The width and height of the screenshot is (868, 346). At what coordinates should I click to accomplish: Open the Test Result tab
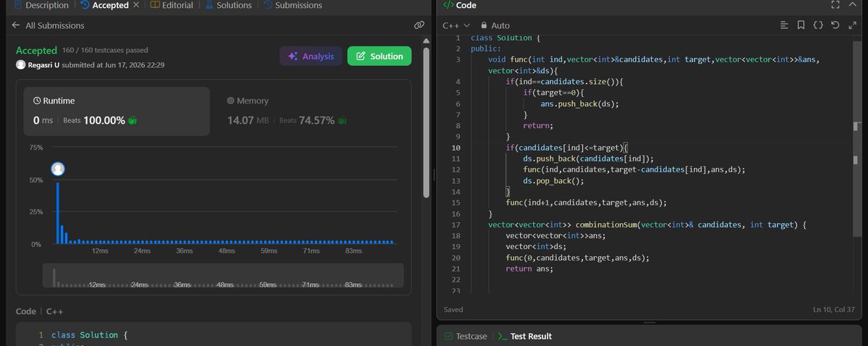pos(524,337)
